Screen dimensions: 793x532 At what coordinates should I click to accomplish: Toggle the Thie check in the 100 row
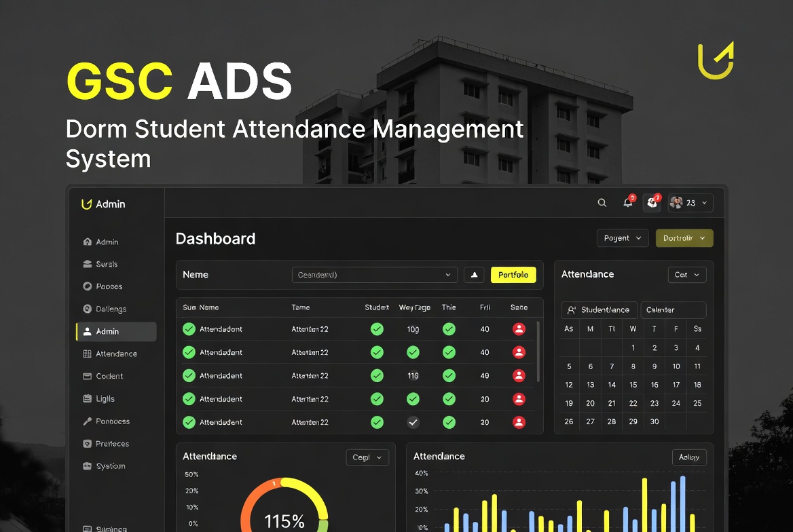point(449,329)
